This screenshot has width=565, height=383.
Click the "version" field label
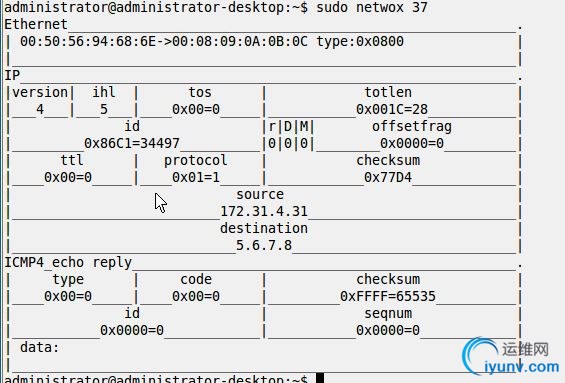tap(40, 93)
